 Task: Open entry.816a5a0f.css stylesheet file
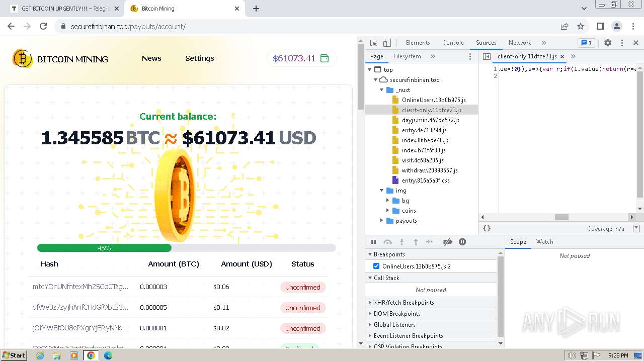pos(426,180)
